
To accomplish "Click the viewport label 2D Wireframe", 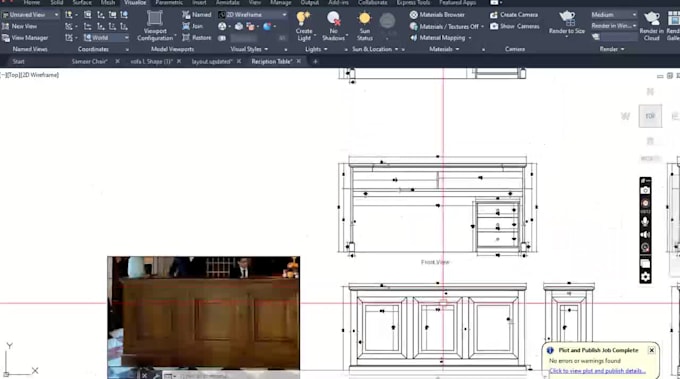I will click(x=40, y=75).
